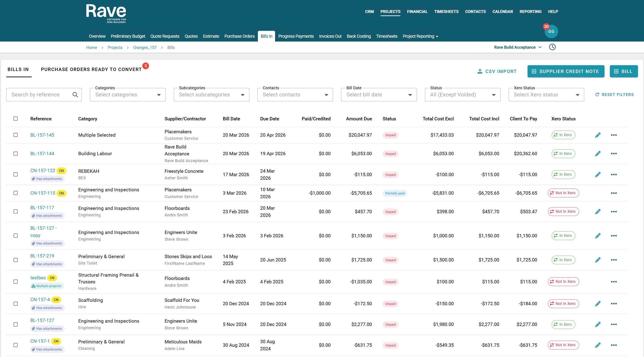Screen dimensions: 644x357
Task: Click Not In Xero badge for BL-157-117
Action: pos(563,211)
